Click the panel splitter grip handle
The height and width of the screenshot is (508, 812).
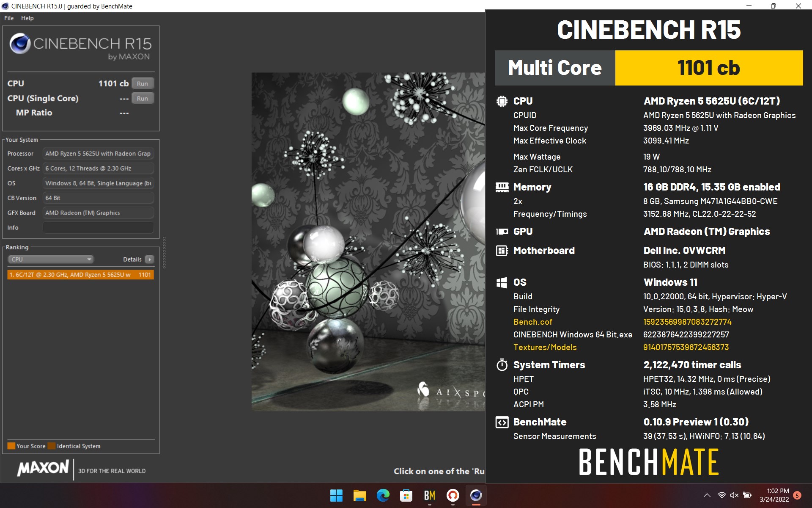tap(164, 253)
